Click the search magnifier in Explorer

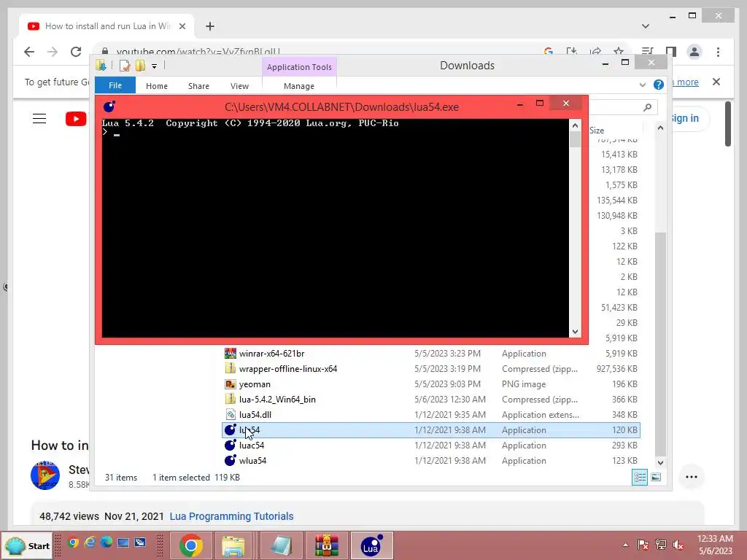pyautogui.click(x=647, y=108)
